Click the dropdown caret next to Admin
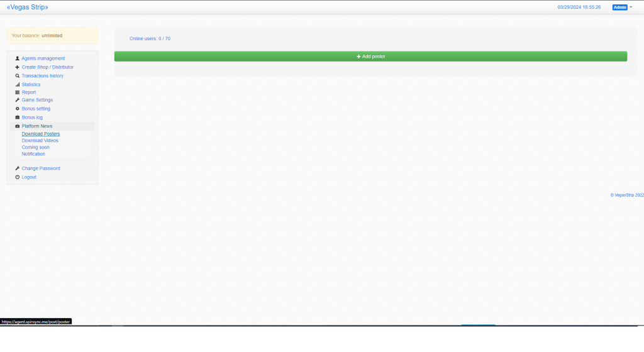Viewport: 644px width, 352px height. point(631,7)
